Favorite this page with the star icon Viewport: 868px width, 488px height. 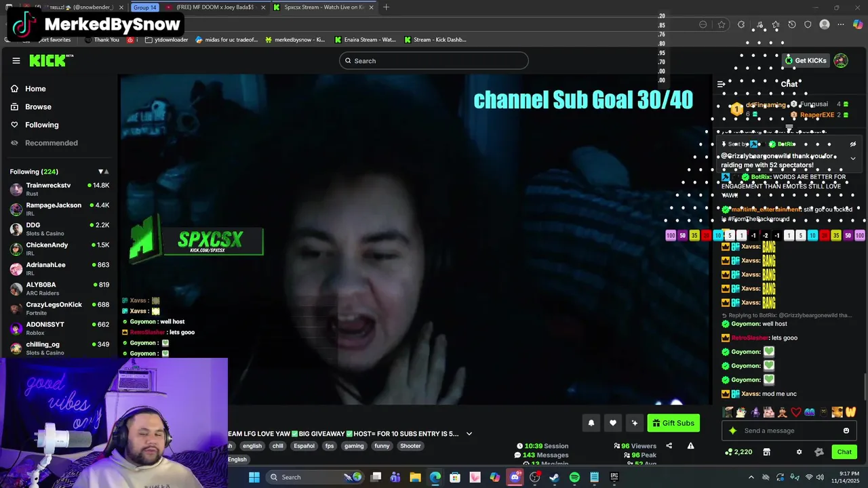[722, 25]
